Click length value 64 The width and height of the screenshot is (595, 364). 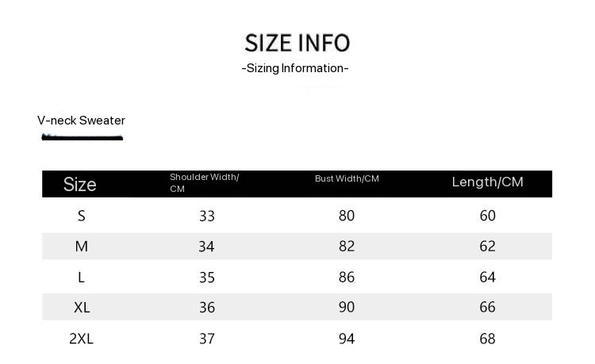(487, 278)
